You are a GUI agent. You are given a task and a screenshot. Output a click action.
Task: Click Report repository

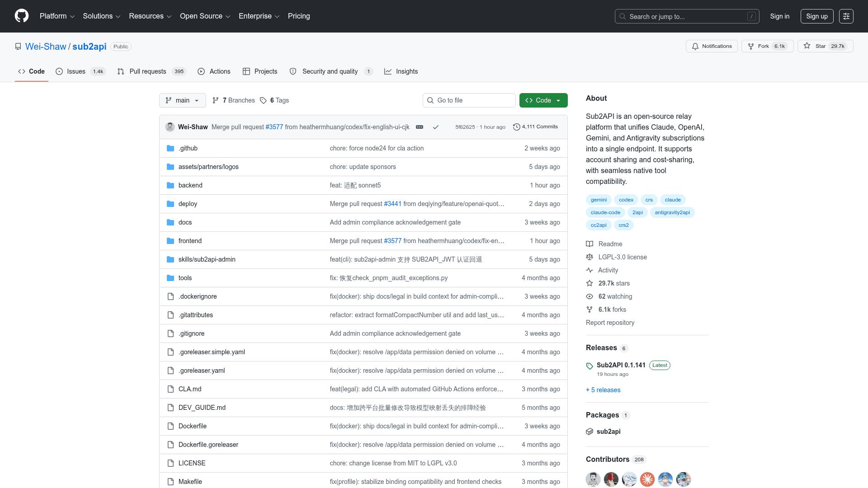click(x=610, y=323)
